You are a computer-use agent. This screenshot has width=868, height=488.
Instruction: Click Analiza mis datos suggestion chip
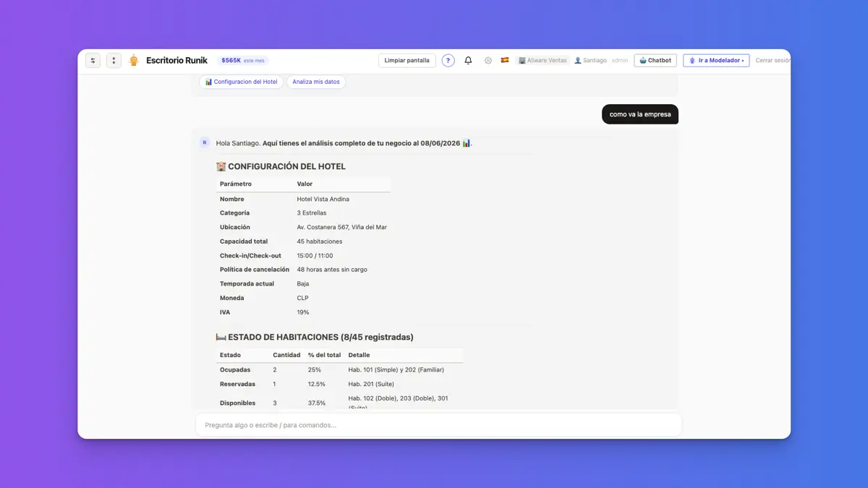tap(316, 82)
